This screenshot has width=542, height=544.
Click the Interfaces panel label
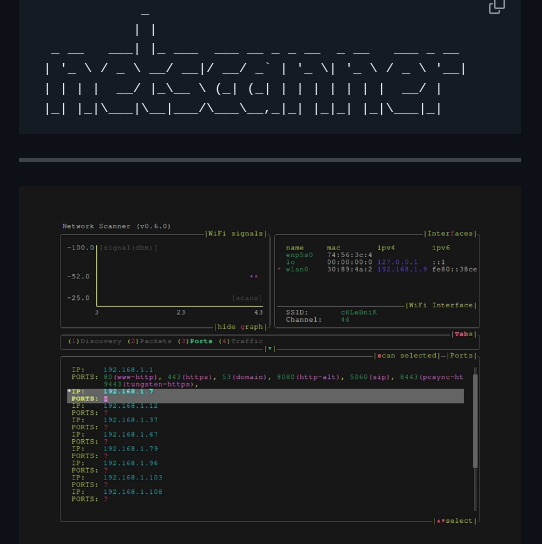[450, 233]
